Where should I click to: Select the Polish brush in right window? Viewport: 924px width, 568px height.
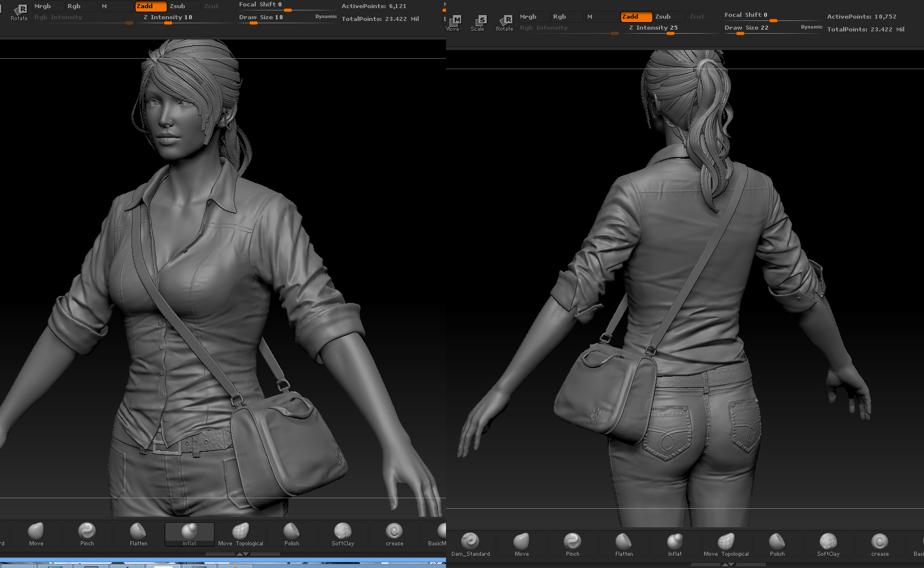(777, 542)
